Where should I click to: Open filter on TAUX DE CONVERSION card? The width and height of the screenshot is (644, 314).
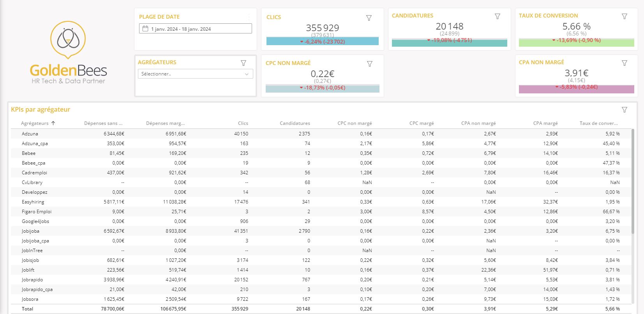(625, 16)
